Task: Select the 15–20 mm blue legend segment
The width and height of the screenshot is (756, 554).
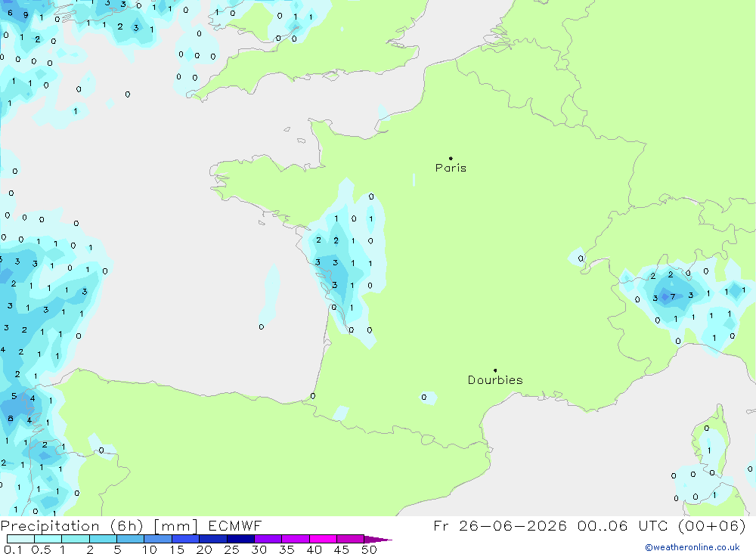Action: click(185, 539)
